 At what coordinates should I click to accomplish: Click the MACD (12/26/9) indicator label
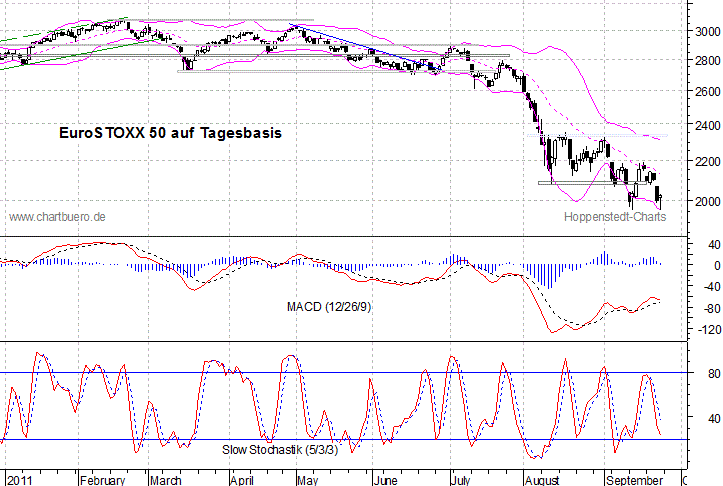click(x=329, y=307)
